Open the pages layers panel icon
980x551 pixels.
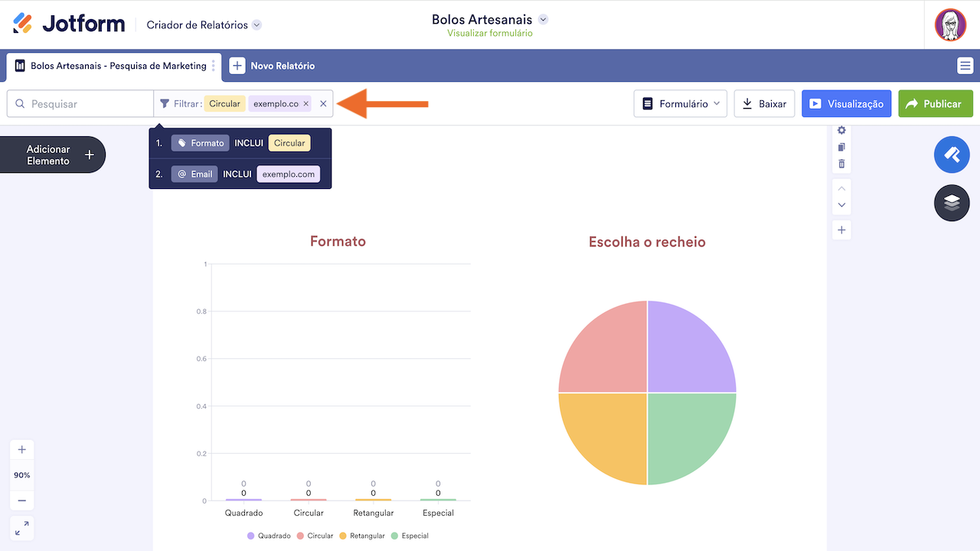(951, 203)
